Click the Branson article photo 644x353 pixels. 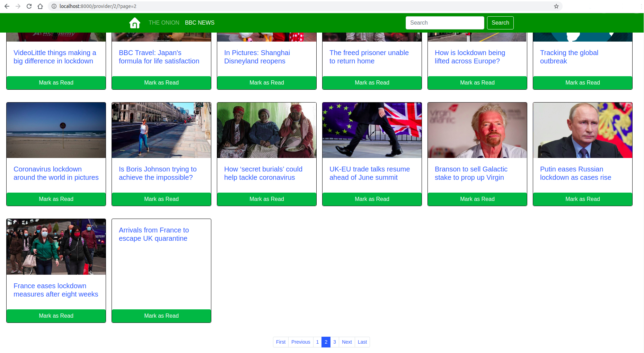[477, 130]
